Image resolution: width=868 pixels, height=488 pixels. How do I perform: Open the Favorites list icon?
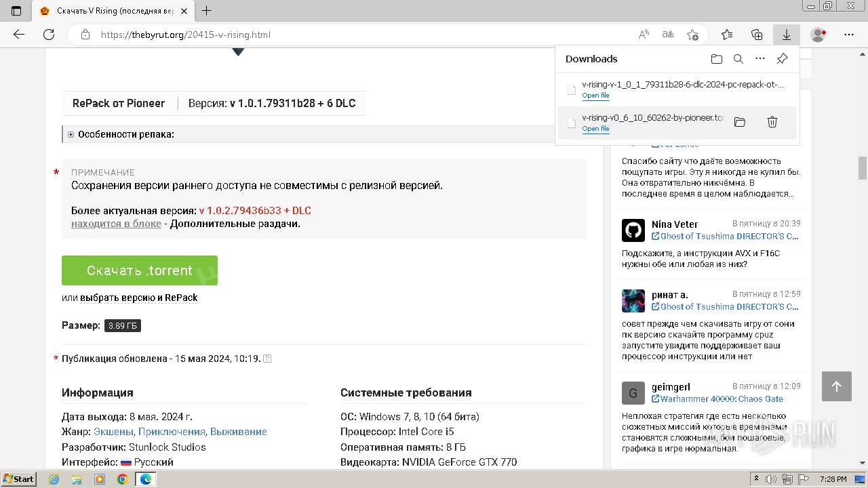click(727, 35)
